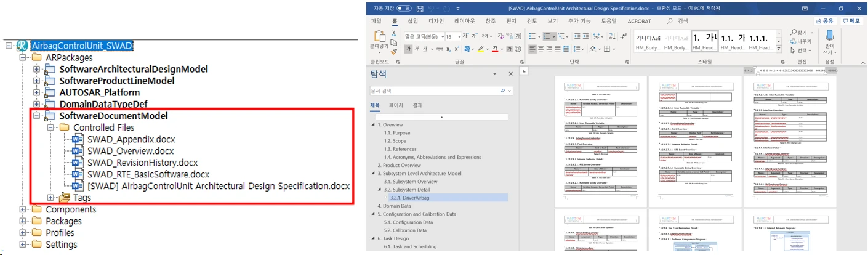Click the bulleted list icon
Image resolution: width=868 pixels, height=255 pixels.
click(532, 36)
